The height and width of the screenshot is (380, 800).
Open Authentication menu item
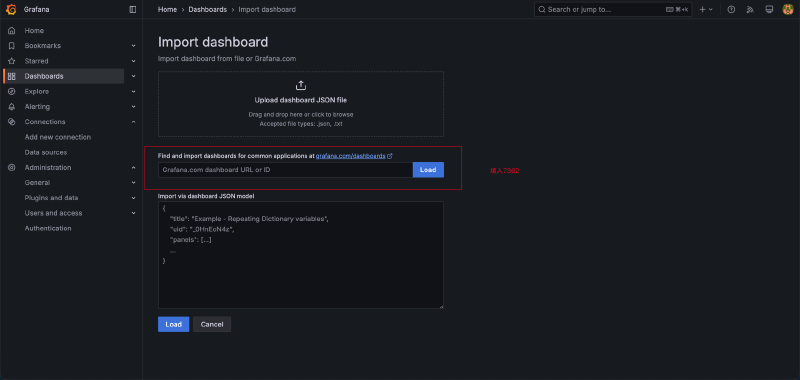48,229
